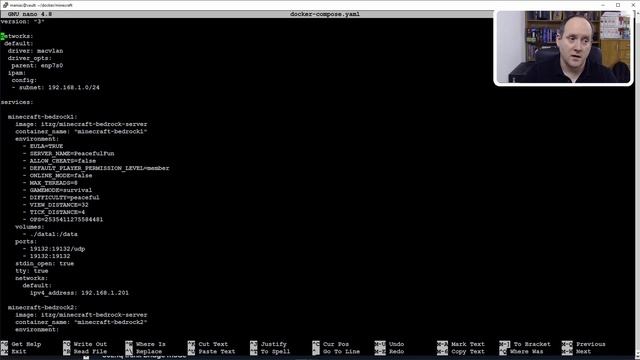Click stdin_open: true line
The width and height of the screenshot is (640, 360).
coord(44,264)
